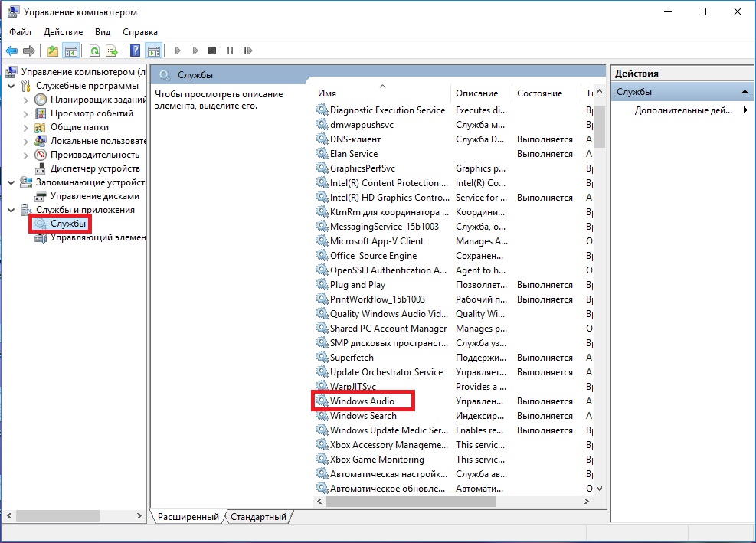Switch to the Расширенный tab
Image resolution: width=756 pixels, height=543 pixels.
coord(188,516)
